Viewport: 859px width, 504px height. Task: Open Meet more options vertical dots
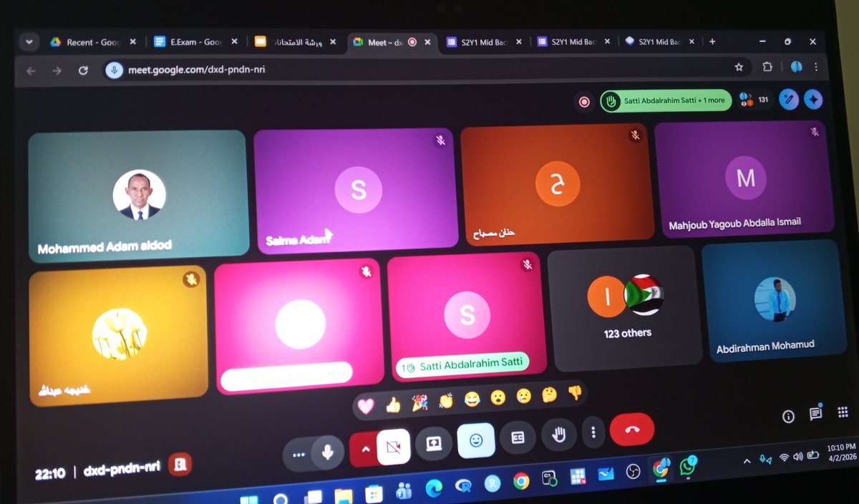tap(593, 432)
